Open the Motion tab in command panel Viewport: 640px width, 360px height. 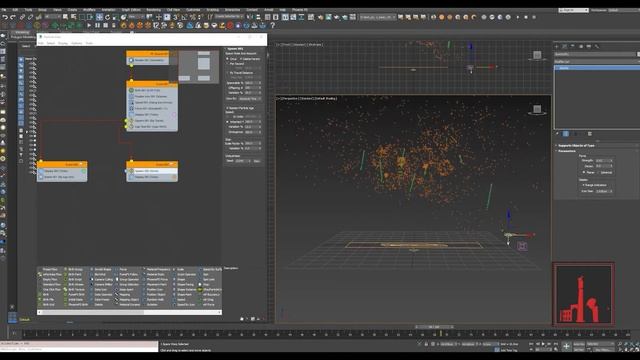[581, 47]
